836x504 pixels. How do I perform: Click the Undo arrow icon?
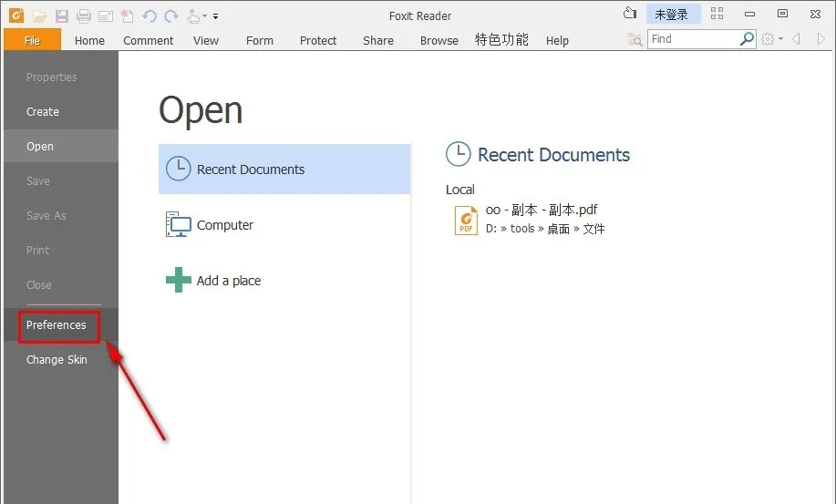click(150, 16)
